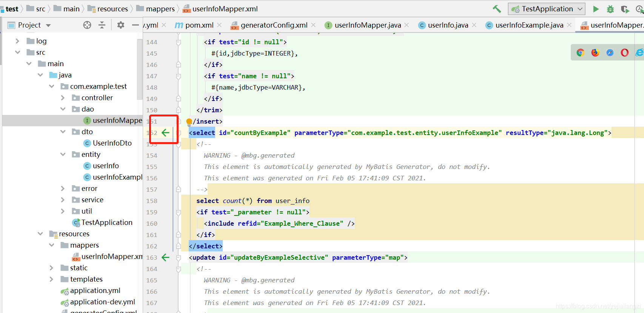Open preview in Chrome browser icon
The height and width of the screenshot is (313, 644).
click(580, 53)
